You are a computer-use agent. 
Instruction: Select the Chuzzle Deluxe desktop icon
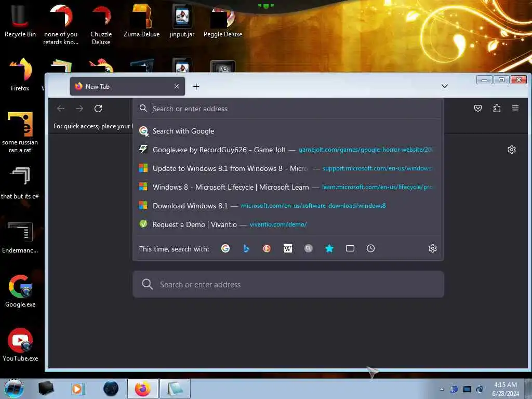[x=101, y=24]
